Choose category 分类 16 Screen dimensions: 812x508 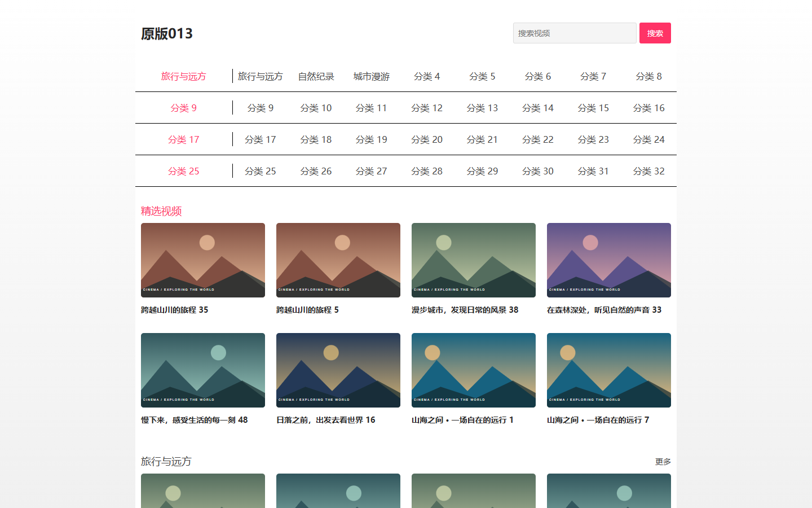pos(649,108)
